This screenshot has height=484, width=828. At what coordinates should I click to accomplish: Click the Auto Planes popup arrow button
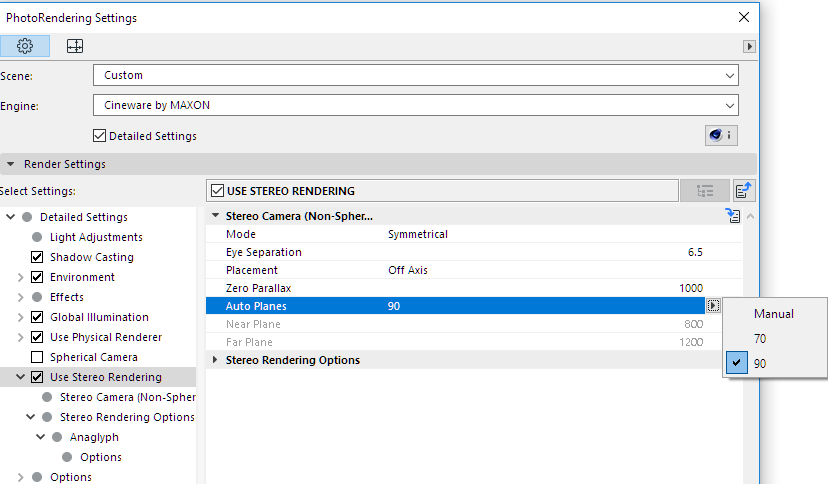712,306
